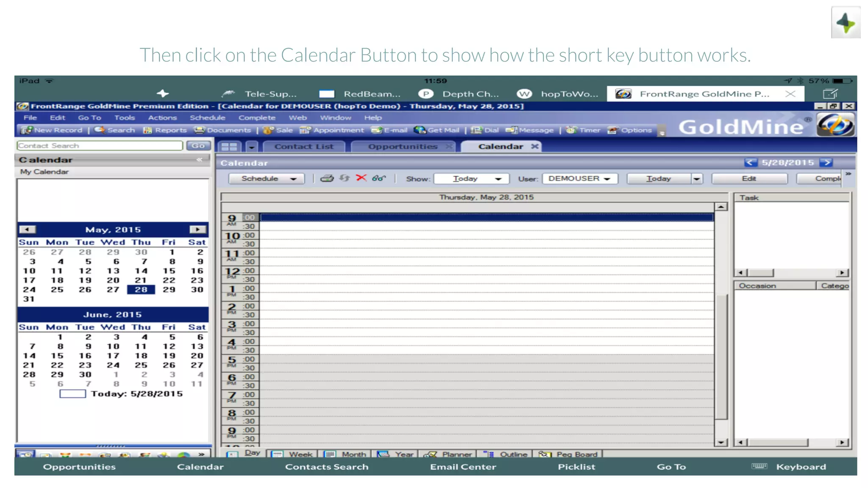Tap the Email Center shortcut button
Screen dimensions: 868x488
(x=463, y=466)
